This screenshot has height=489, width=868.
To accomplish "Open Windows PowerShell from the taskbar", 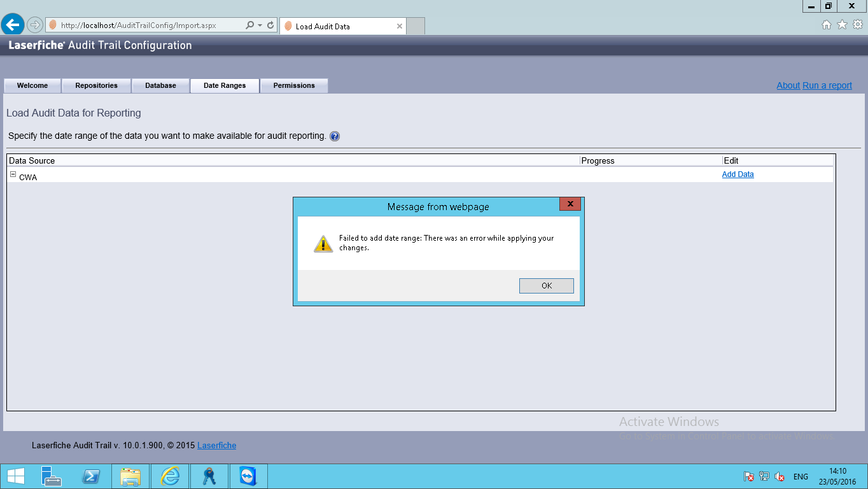I will click(x=91, y=476).
